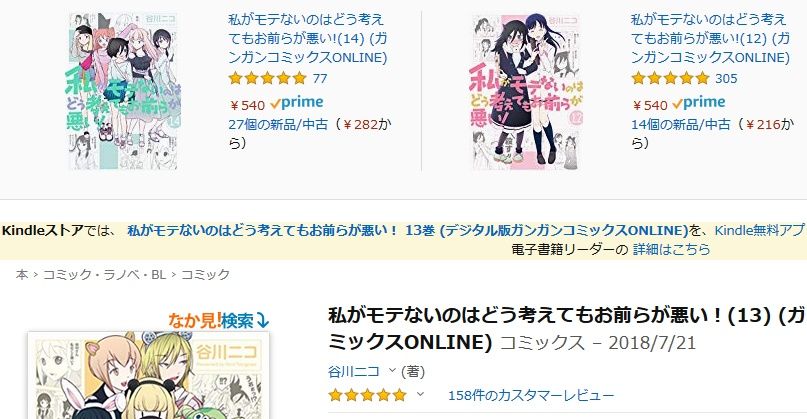Open 14個の新品/中古 offers link
The width and height of the screenshot is (807, 419).
click(681, 125)
